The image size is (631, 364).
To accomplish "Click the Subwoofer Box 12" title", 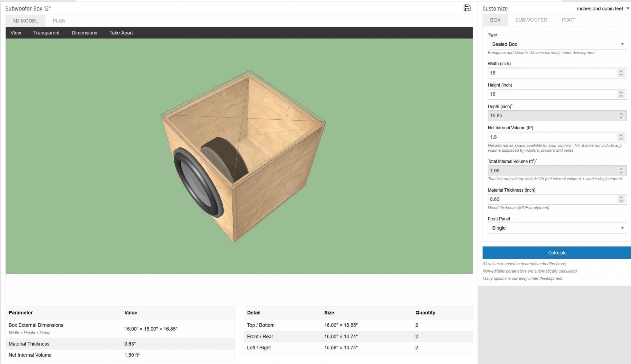I will pyautogui.click(x=28, y=9).
